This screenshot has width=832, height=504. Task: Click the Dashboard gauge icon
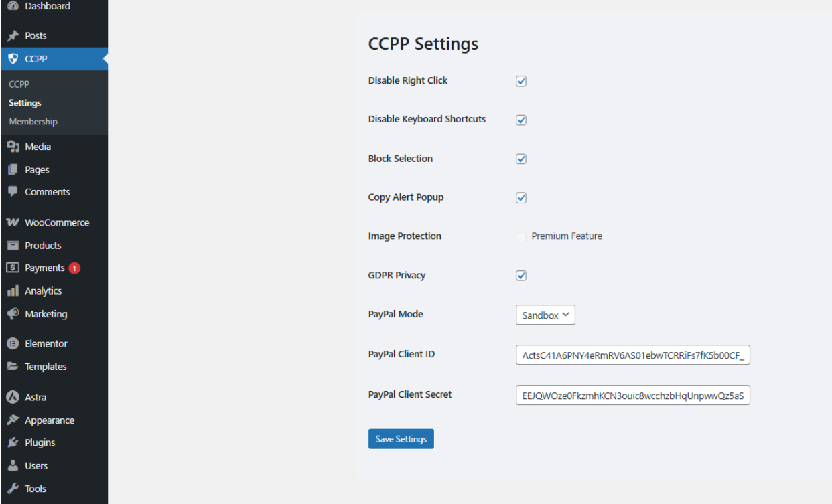click(x=13, y=6)
